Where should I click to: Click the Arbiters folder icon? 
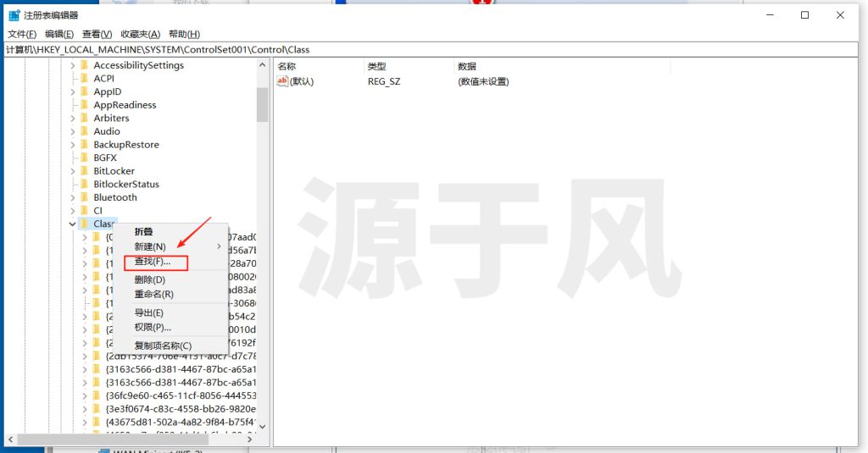pyautogui.click(x=85, y=119)
